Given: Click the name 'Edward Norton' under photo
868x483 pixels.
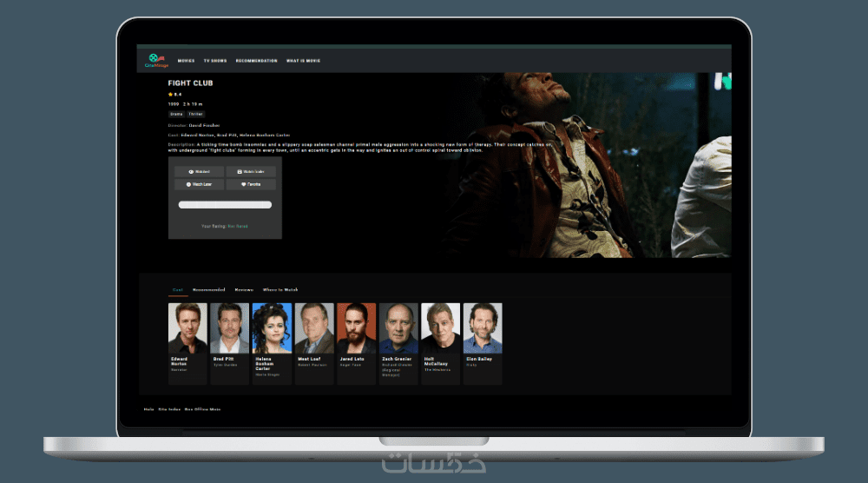Looking at the screenshot, I should click(180, 361).
